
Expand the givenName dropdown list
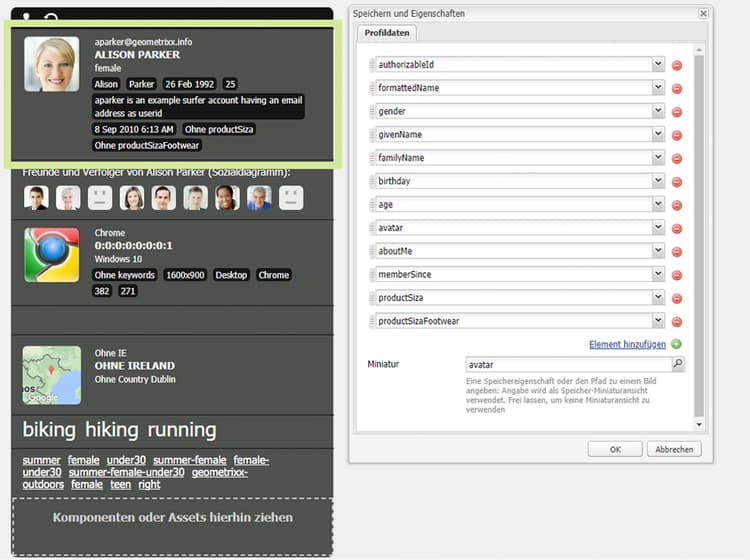[658, 134]
